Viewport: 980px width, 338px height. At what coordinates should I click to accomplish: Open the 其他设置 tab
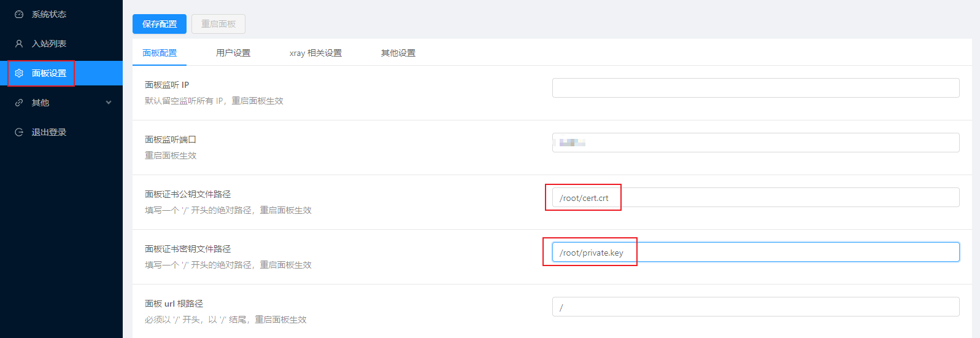tap(398, 53)
